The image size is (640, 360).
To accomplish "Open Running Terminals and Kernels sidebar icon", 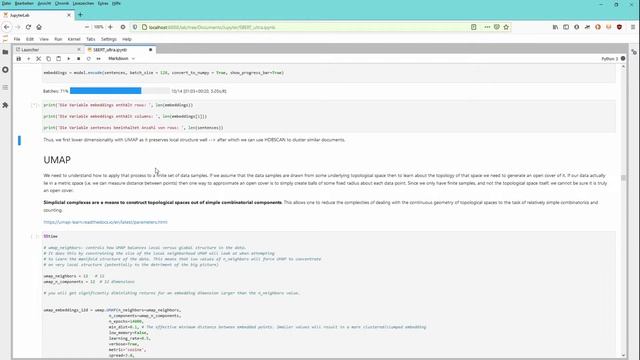I will coord(5,70).
